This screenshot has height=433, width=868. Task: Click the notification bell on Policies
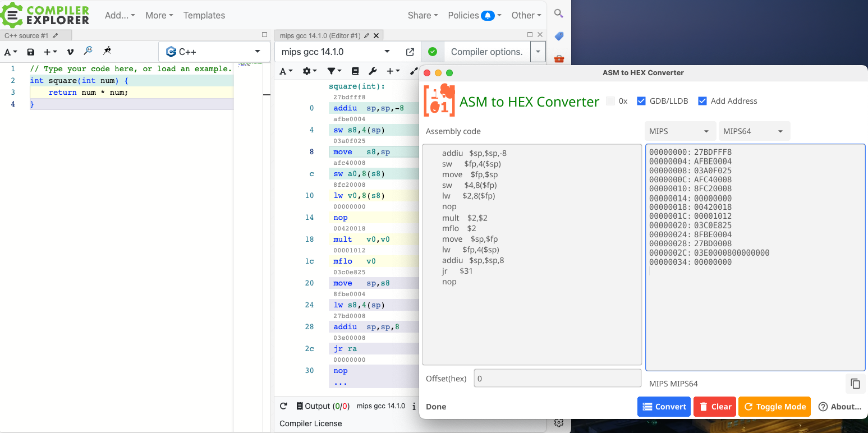(x=488, y=15)
